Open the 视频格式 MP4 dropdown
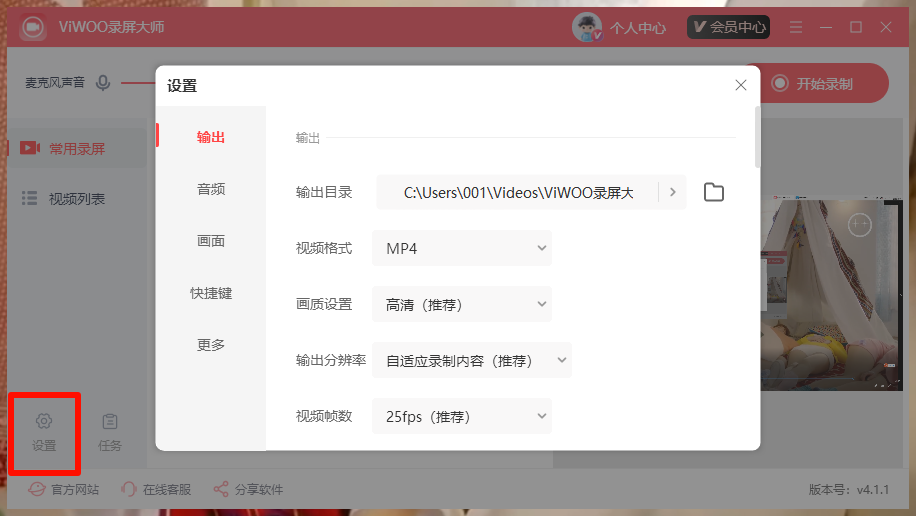 coord(462,248)
